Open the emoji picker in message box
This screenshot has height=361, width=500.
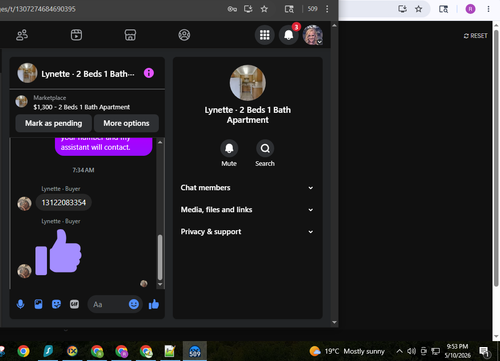coord(134,304)
